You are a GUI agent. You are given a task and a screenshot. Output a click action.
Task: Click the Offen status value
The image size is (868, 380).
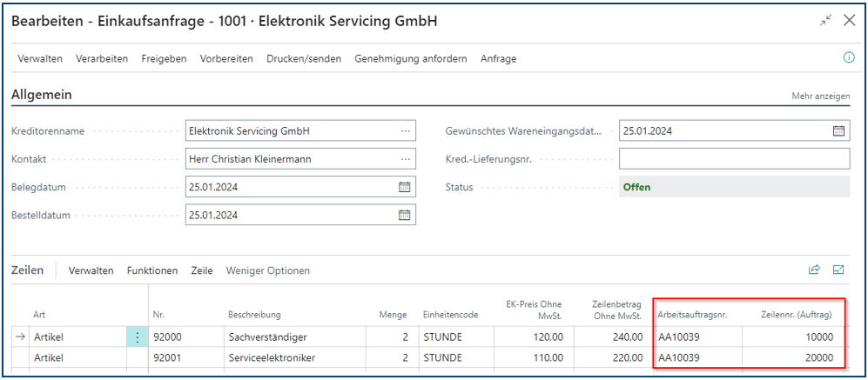[x=636, y=187]
